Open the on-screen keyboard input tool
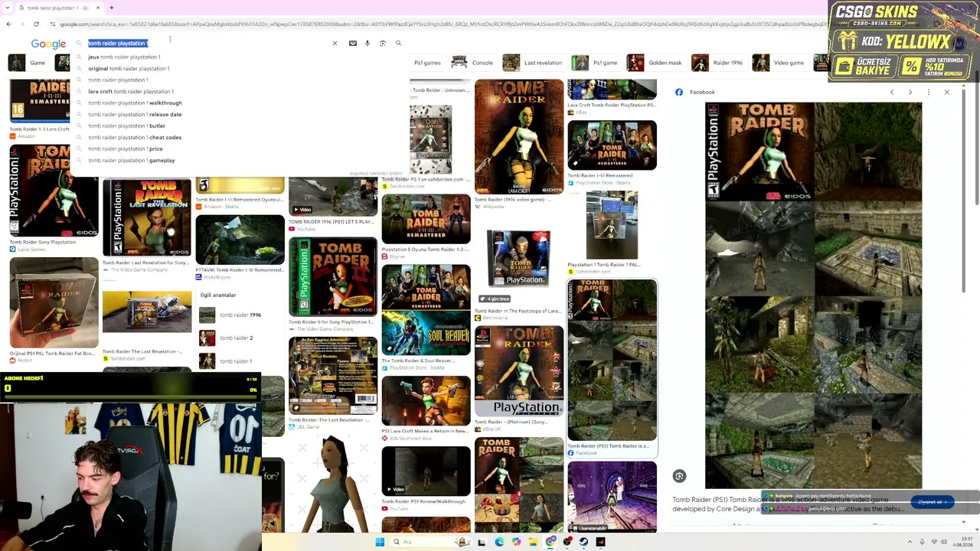Image resolution: width=980 pixels, height=551 pixels. click(352, 43)
